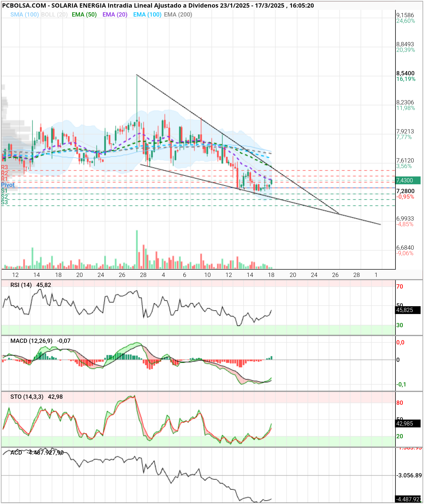Click the RSI 30 oversold level label
The height and width of the screenshot is (504, 424).
(x=399, y=325)
